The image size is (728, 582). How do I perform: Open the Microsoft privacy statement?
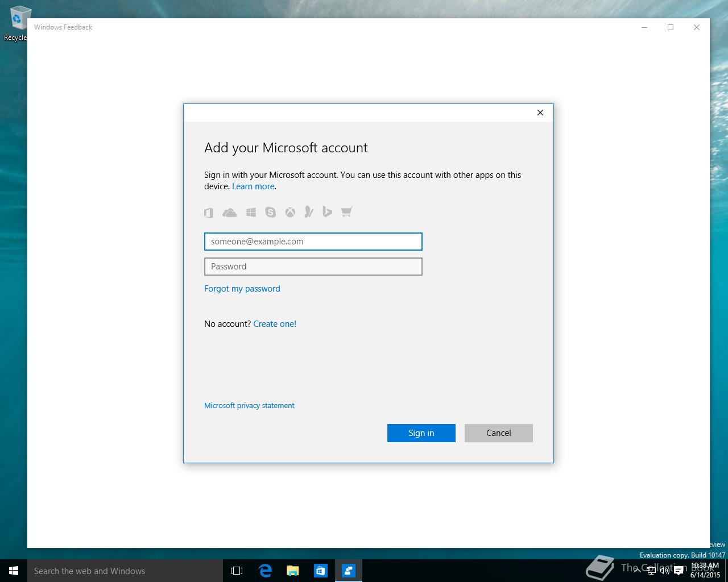pyautogui.click(x=249, y=406)
